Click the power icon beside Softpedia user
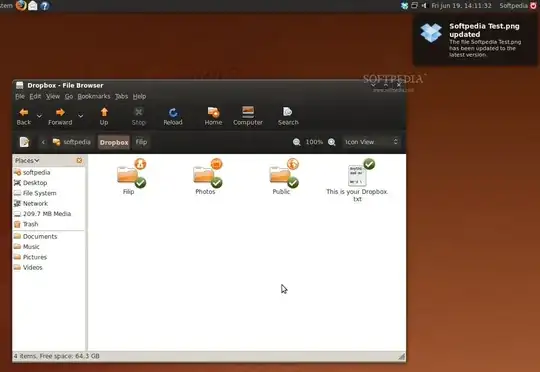The width and height of the screenshot is (540, 372). pos(533,6)
